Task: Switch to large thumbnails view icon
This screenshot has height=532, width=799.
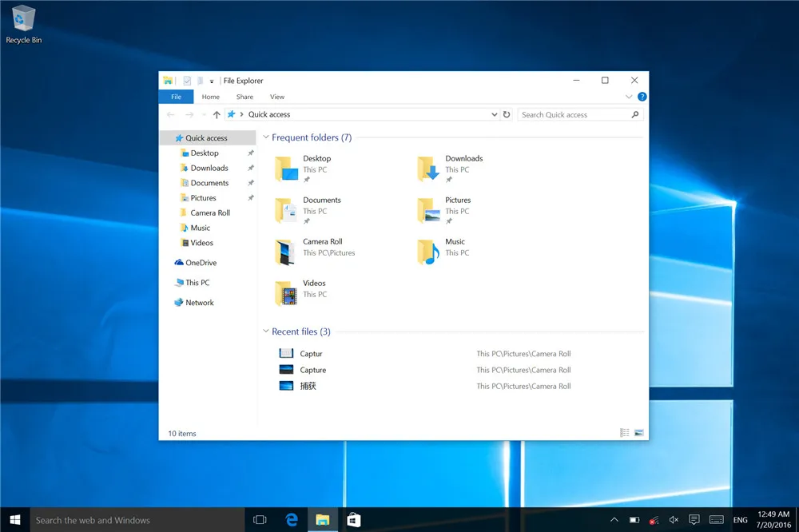Action: point(638,433)
